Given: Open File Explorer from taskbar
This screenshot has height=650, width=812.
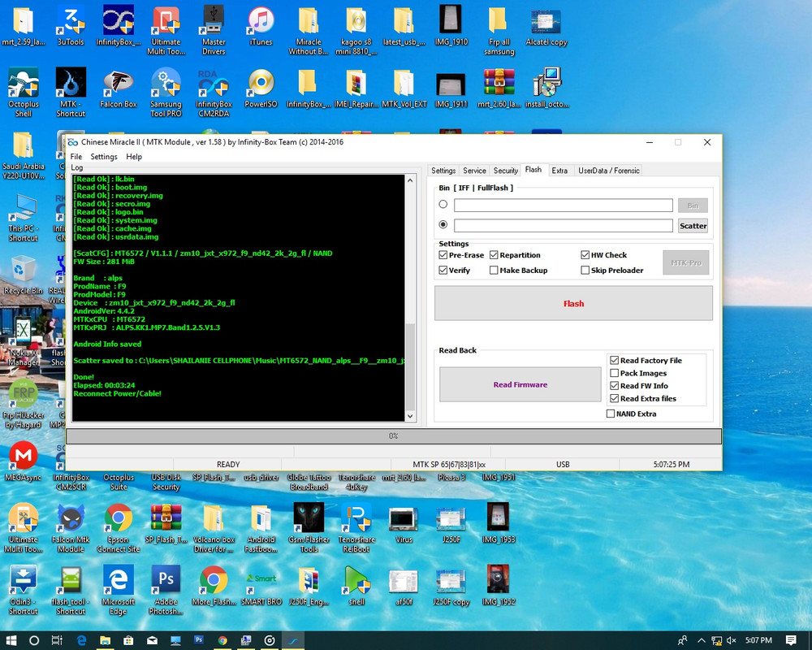Looking at the screenshot, I should 105,640.
